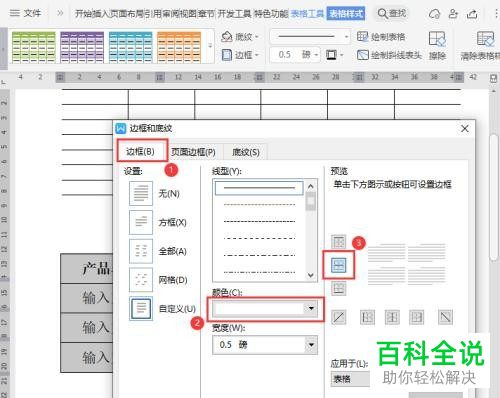The height and width of the screenshot is (398, 500).
Task: Toggle the diagonal-down border preview button
Action: tap(445, 317)
